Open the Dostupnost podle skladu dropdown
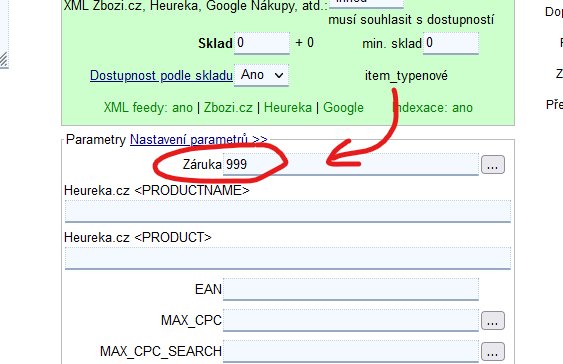 click(x=261, y=75)
